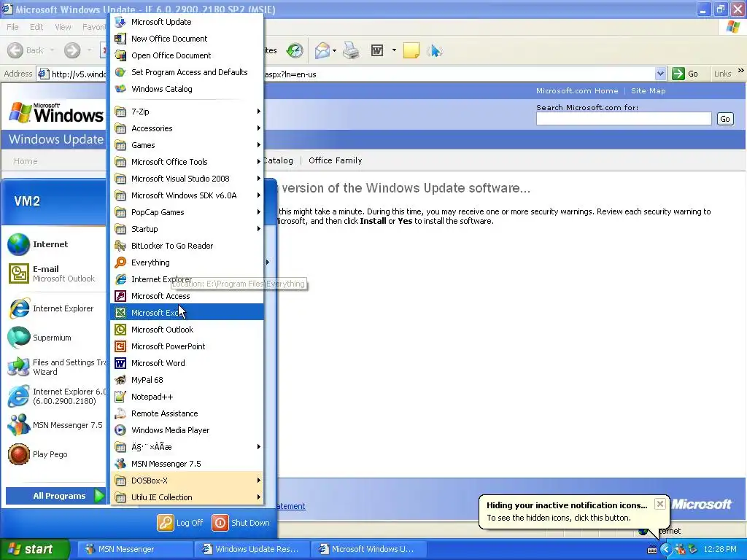Expand the DOSBox-X submenu arrow
Viewport: 747px width, 560px height.
(259, 481)
